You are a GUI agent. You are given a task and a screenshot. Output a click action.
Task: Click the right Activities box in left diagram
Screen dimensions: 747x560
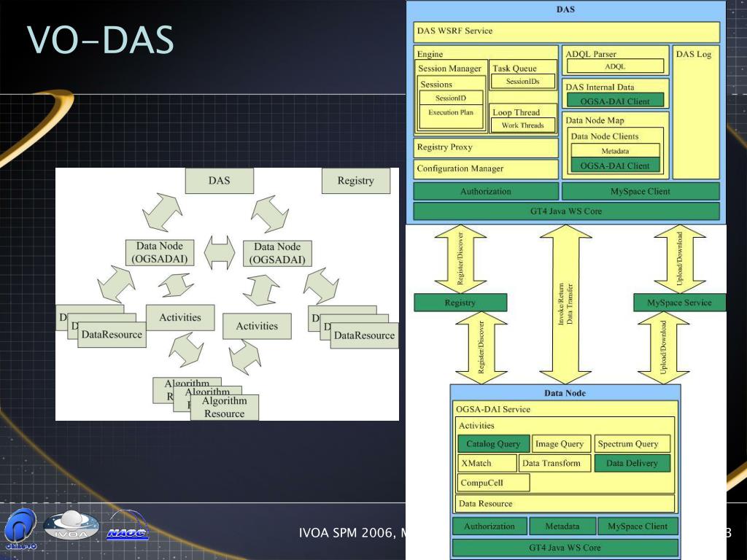257,326
